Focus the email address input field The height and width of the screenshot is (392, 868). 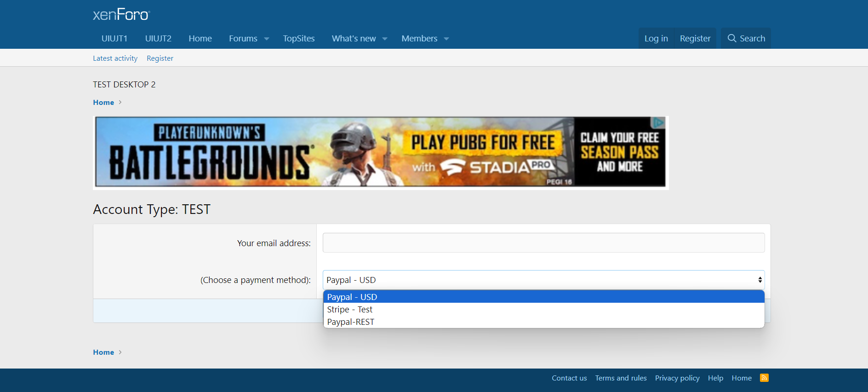[x=543, y=243]
